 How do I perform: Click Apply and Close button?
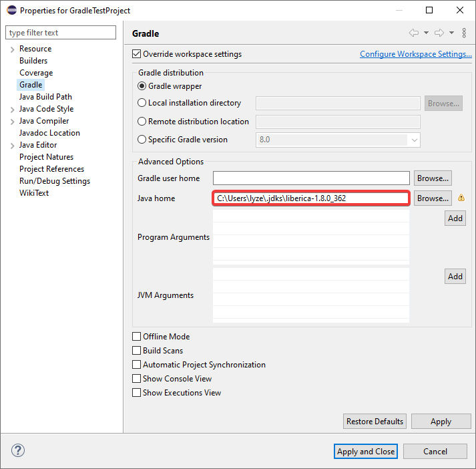pos(366,452)
